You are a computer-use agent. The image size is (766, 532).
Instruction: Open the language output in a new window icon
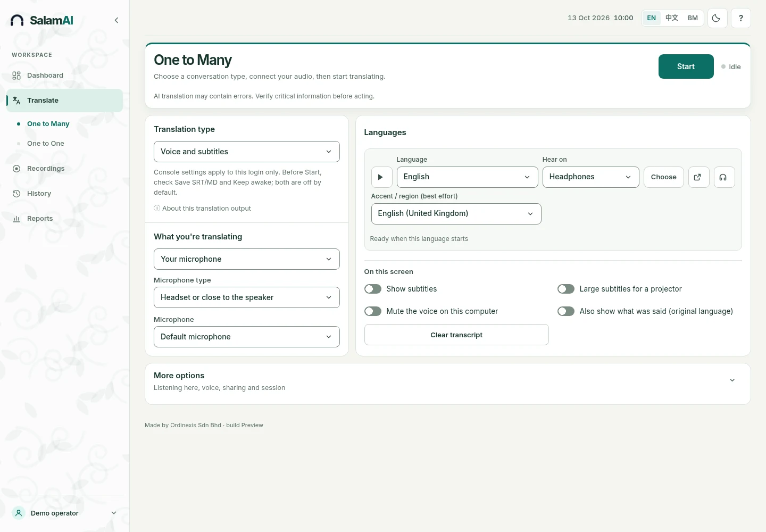[698, 177]
